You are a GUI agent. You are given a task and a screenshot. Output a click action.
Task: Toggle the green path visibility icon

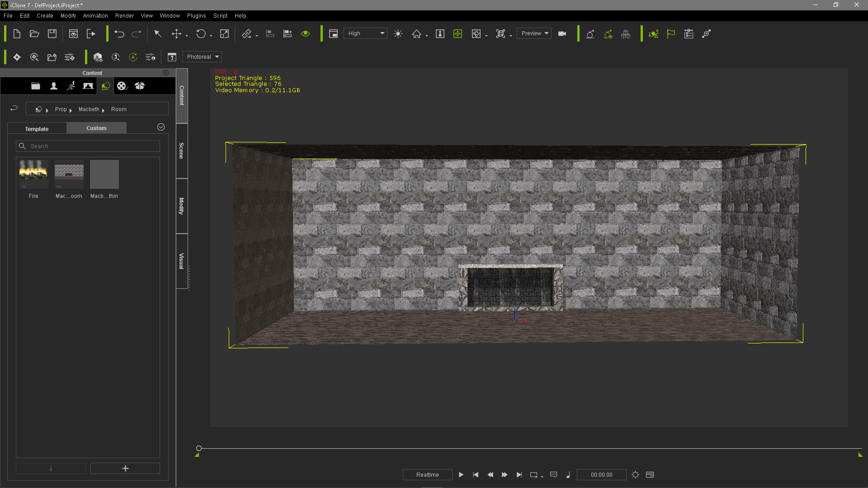tap(608, 34)
